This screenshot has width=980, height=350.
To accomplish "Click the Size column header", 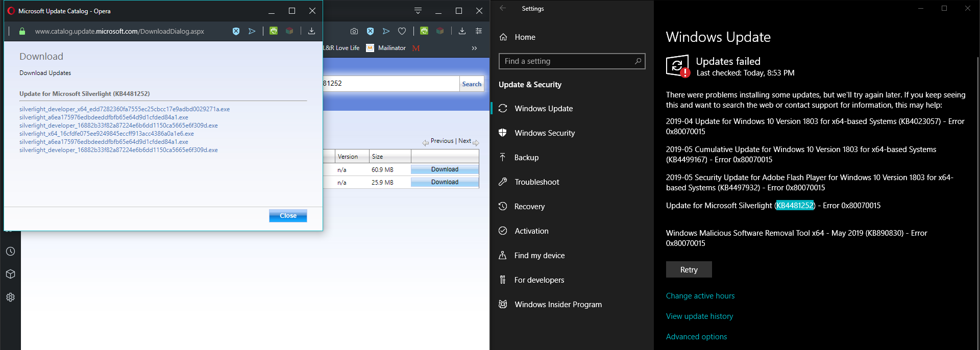I will (x=390, y=157).
